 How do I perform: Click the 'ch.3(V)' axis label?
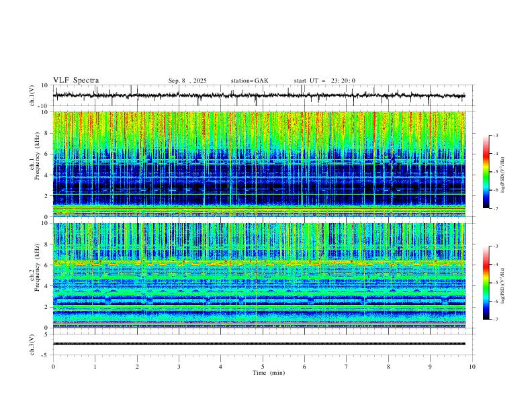(32, 345)
